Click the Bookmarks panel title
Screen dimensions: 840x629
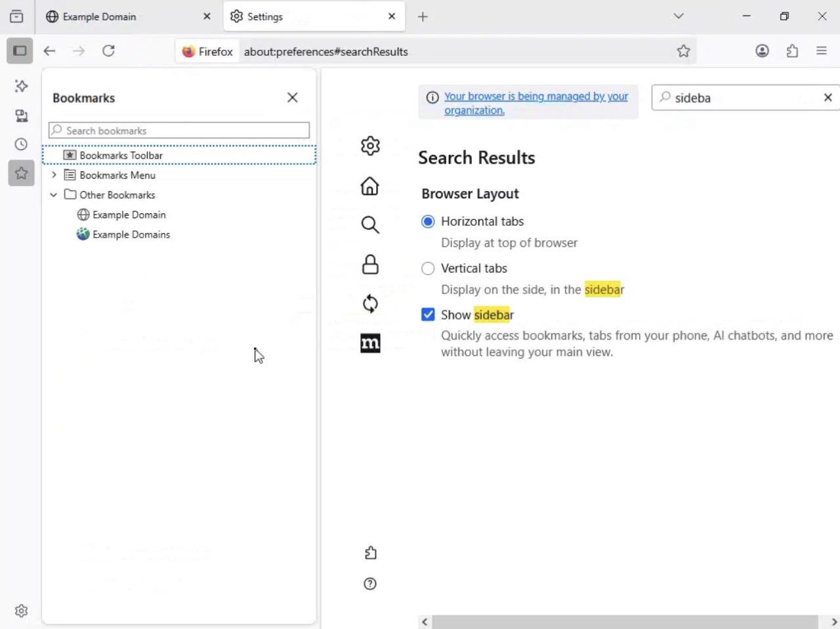pos(84,98)
